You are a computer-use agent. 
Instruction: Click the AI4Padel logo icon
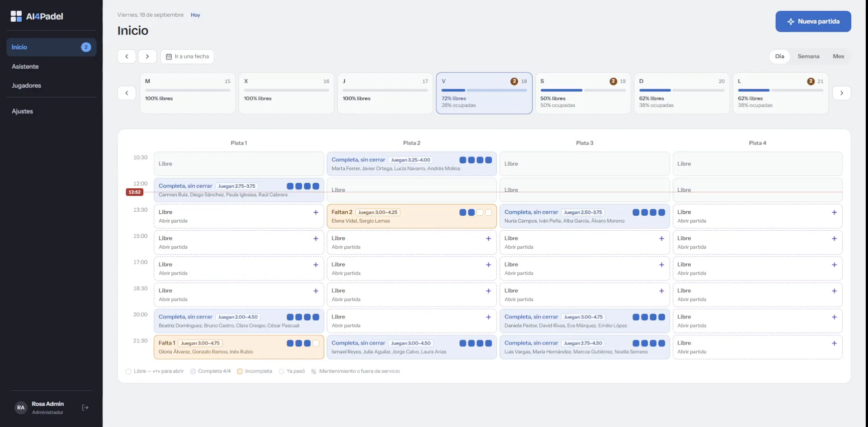point(16,16)
